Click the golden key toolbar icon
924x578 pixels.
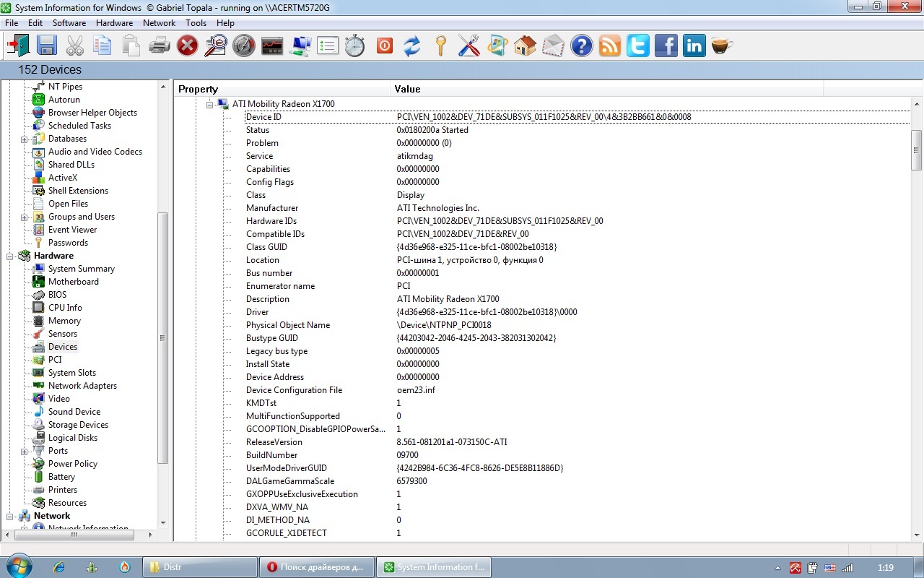click(440, 46)
